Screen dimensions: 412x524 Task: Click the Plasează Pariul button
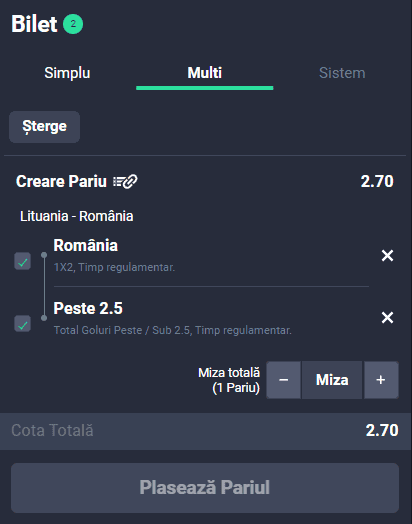[x=205, y=488]
